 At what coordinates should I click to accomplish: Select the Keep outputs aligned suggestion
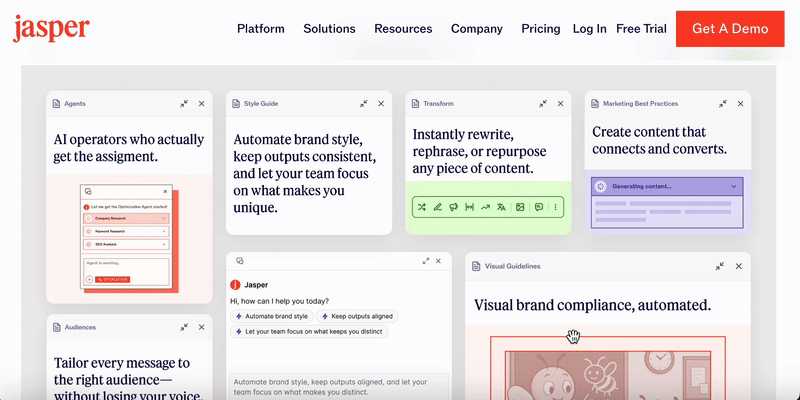coord(357,316)
